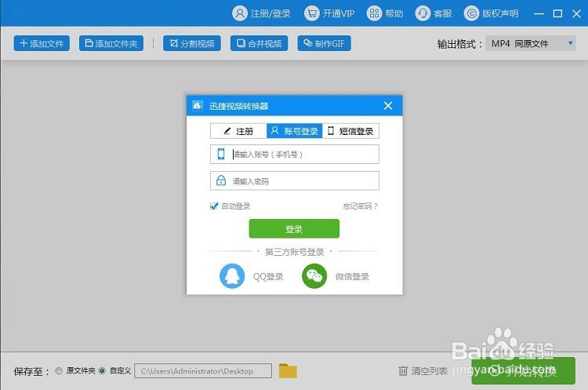Log in with the WeChat icon
The image size is (588, 390).
[x=314, y=276]
